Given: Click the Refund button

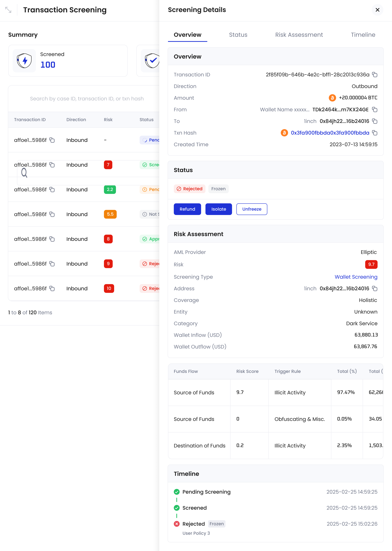Looking at the screenshot, I should click(187, 209).
